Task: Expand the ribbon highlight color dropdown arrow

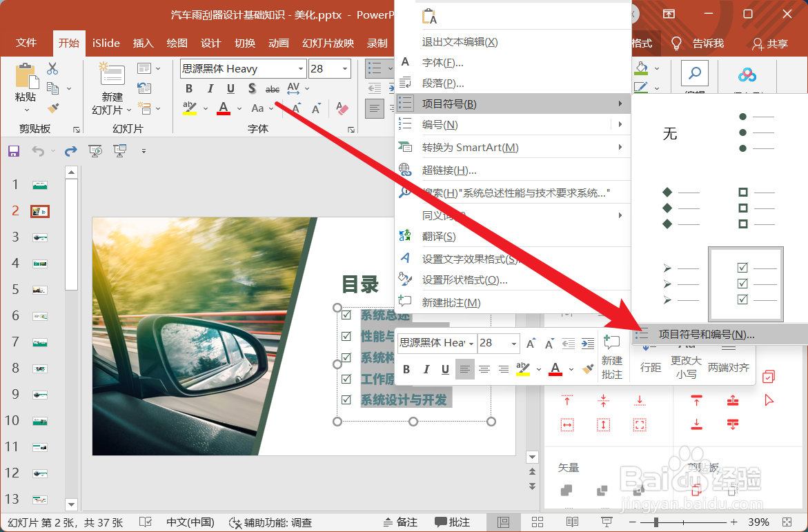Action: pos(205,109)
